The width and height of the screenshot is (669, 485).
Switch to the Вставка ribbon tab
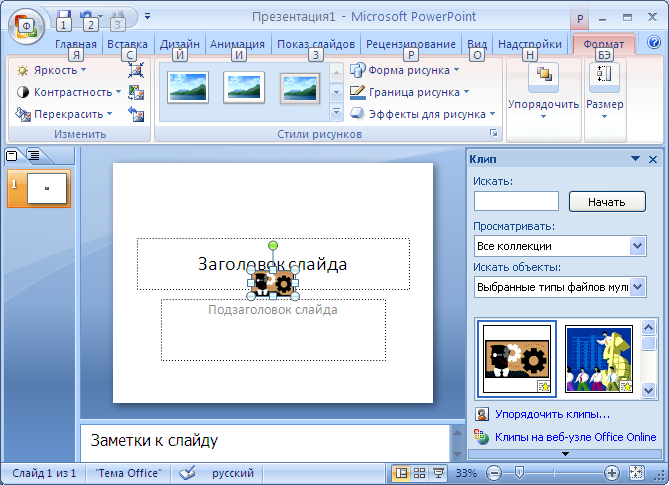127,44
